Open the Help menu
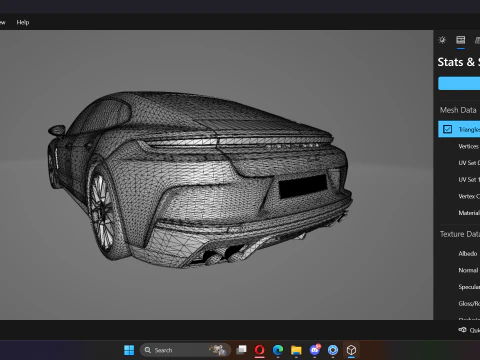 [23, 22]
